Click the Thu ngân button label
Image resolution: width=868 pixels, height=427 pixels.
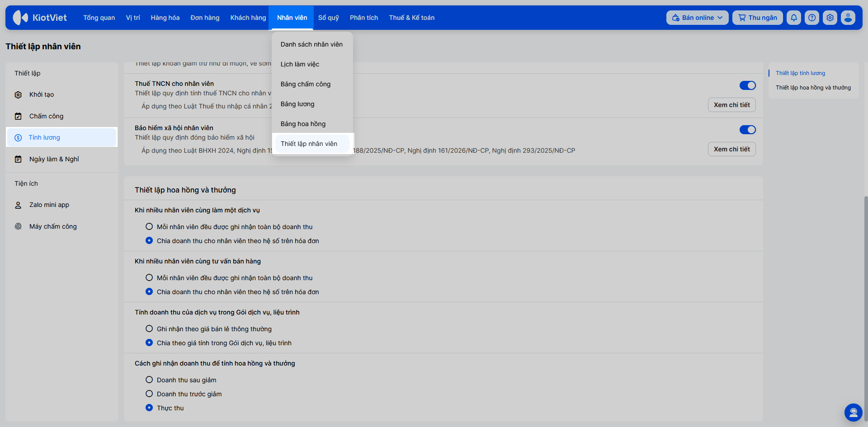point(763,18)
